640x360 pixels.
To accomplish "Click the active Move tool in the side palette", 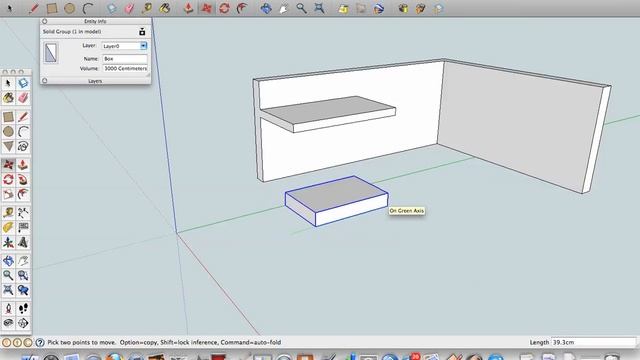I will click(8, 165).
